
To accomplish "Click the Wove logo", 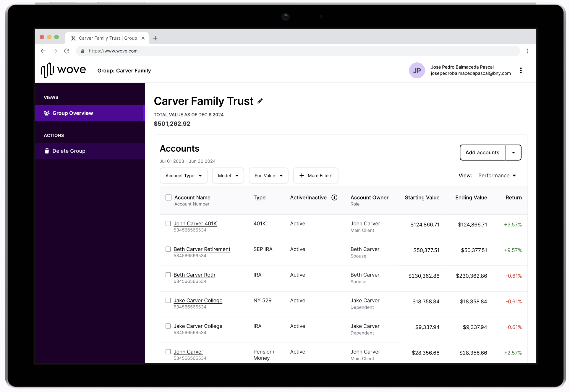I will (63, 70).
